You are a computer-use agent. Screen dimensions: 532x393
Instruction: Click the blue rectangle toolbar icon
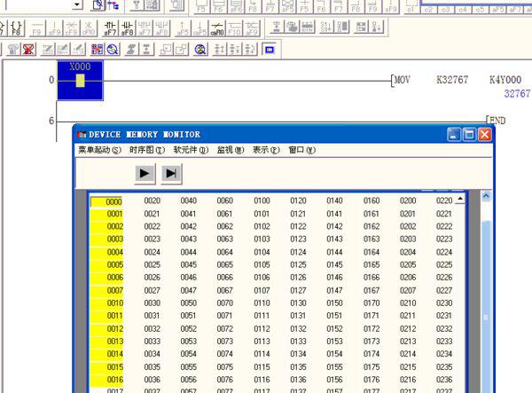pos(270,50)
